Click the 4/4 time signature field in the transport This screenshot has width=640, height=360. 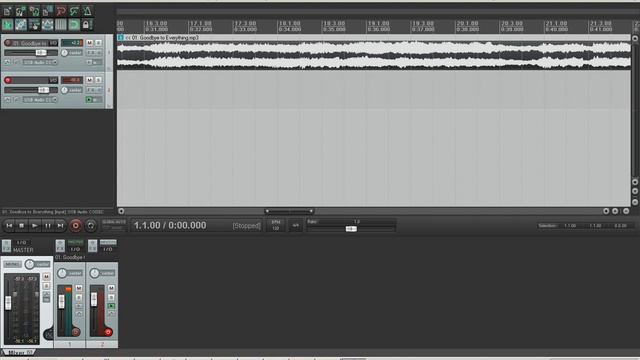click(x=296, y=225)
